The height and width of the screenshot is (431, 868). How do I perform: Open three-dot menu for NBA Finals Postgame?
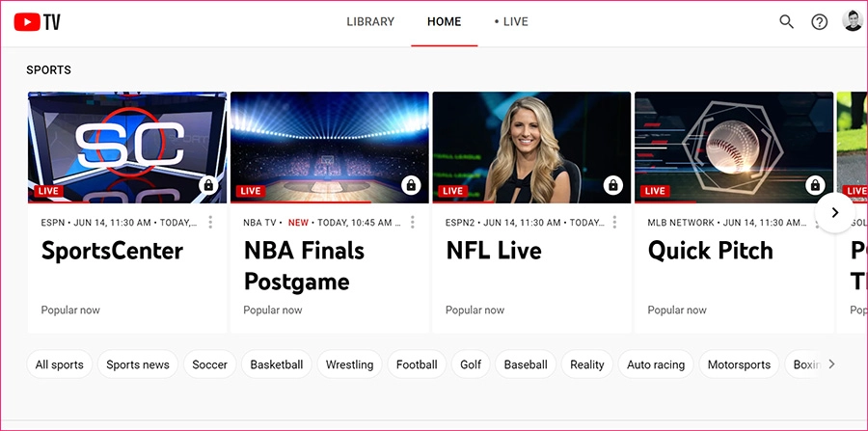413,223
